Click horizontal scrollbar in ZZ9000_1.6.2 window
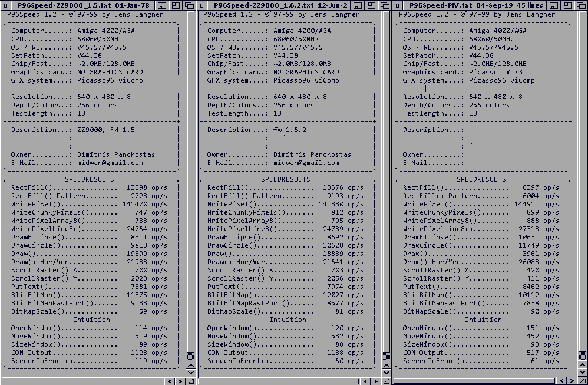Viewport: 588px width, 385px height. click(277, 381)
